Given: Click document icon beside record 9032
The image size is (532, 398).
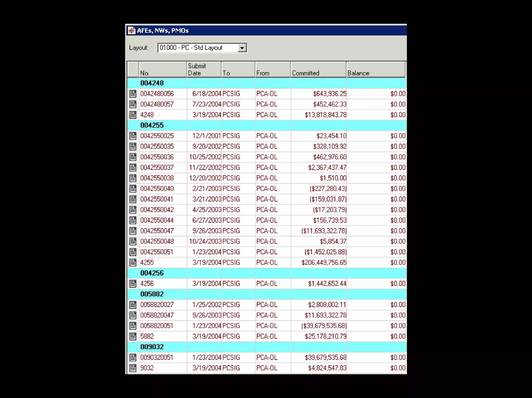Looking at the screenshot, I should click(x=133, y=368).
